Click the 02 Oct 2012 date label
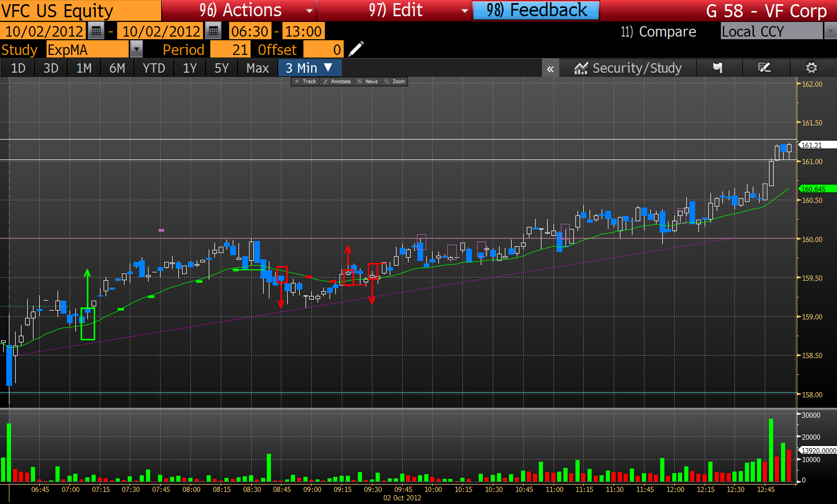 click(402, 498)
